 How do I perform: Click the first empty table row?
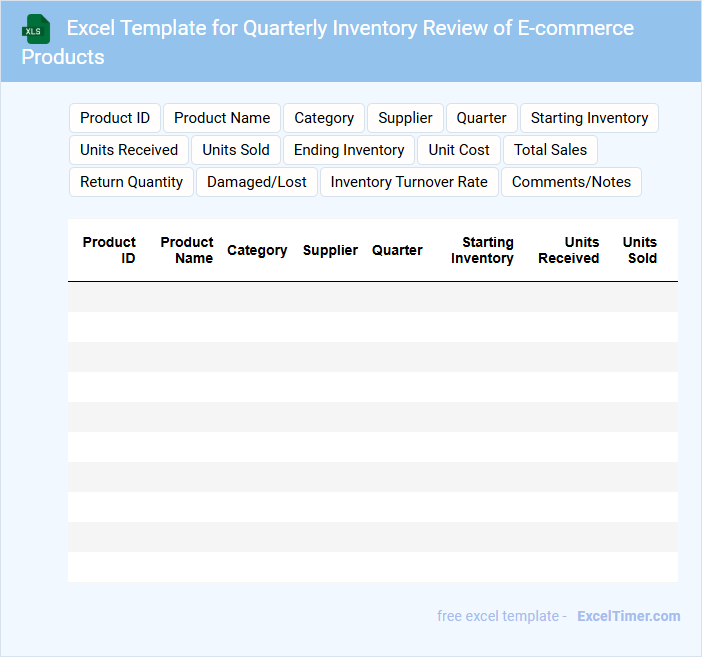coord(372,297)
